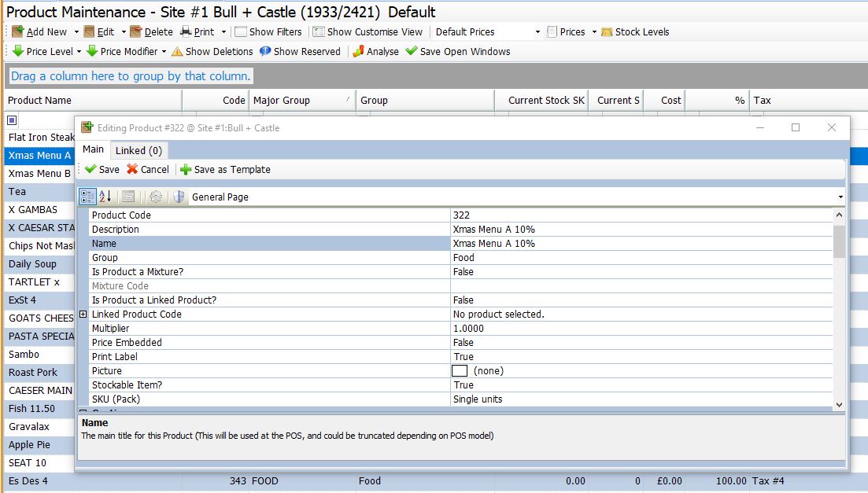Open the Prices dropdown arrow
Screen dimensions: 868x493
(x=594, y=32)
